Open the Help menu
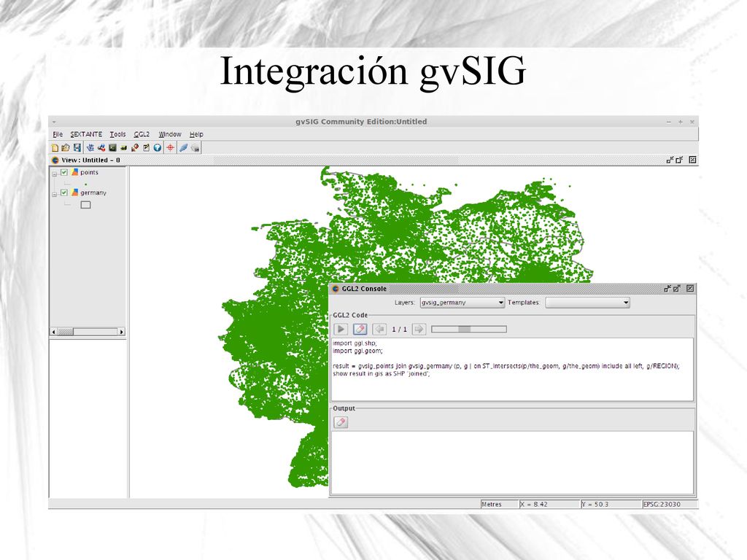Viewport: 747px width, 560px height. coord(196,134)
